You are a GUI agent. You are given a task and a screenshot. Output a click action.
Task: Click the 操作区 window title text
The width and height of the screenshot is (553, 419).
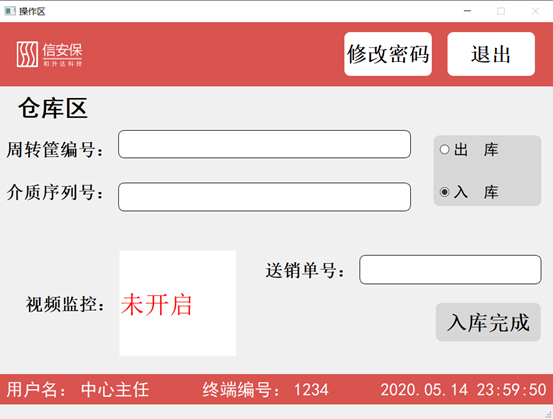(32, 12)
